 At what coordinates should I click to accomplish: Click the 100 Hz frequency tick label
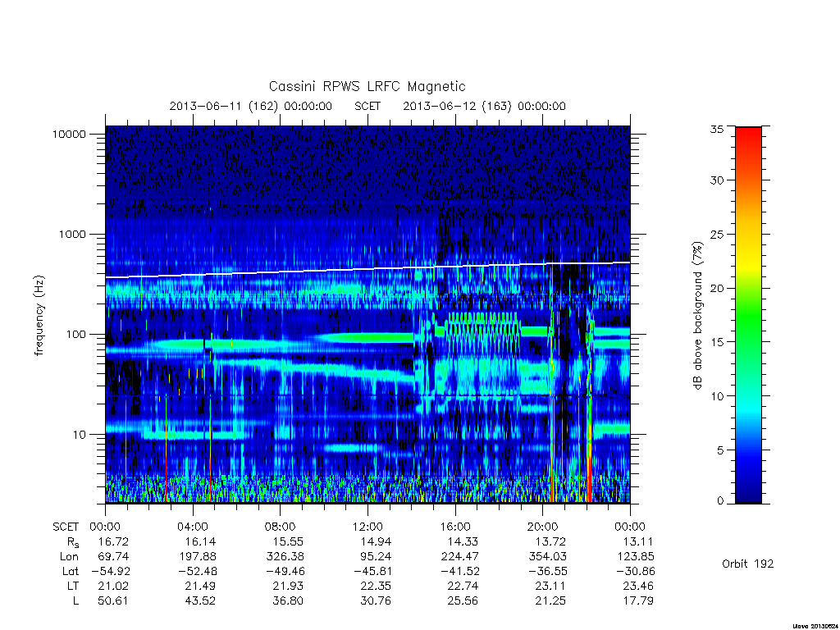pyautogui.click(x=75, y=335)
